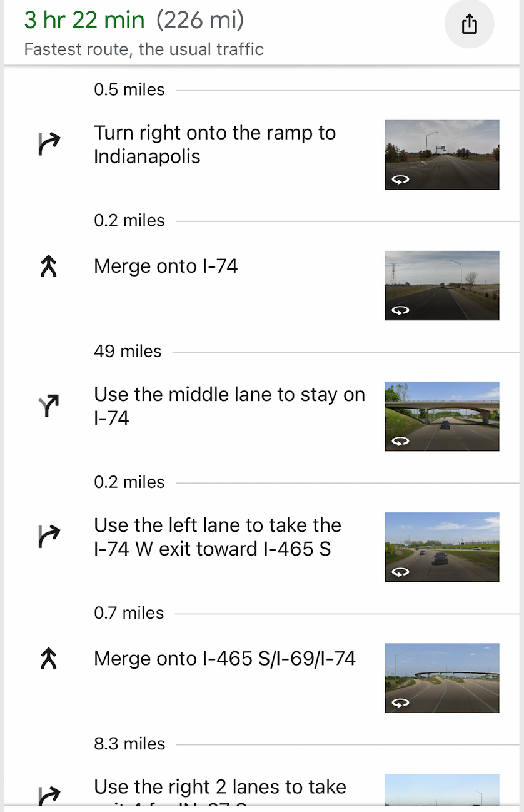Select 'Use the middle lane to stay on I-74'
The width and height of the screenshot is (524, 812).
click(x=229, y=406)
